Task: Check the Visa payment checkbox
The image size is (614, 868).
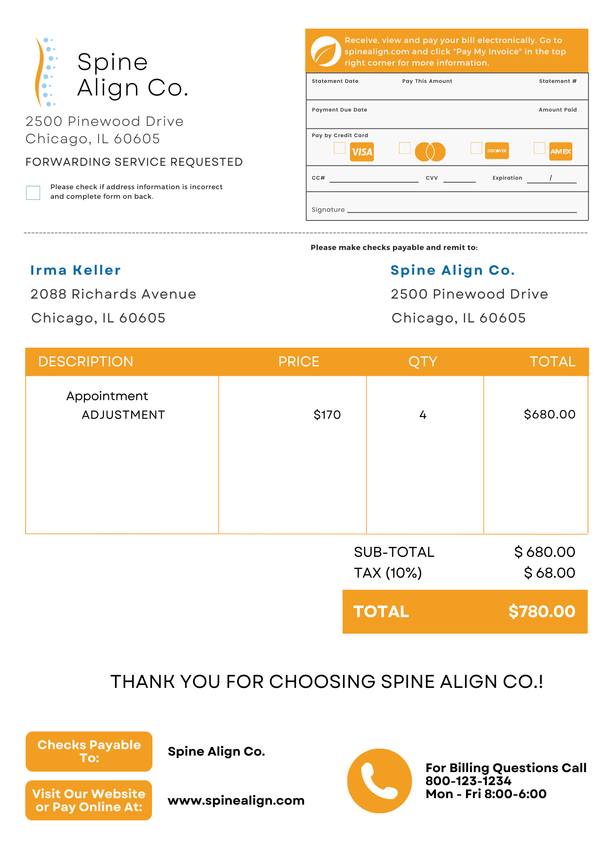Action: click(x=340, y=148)
